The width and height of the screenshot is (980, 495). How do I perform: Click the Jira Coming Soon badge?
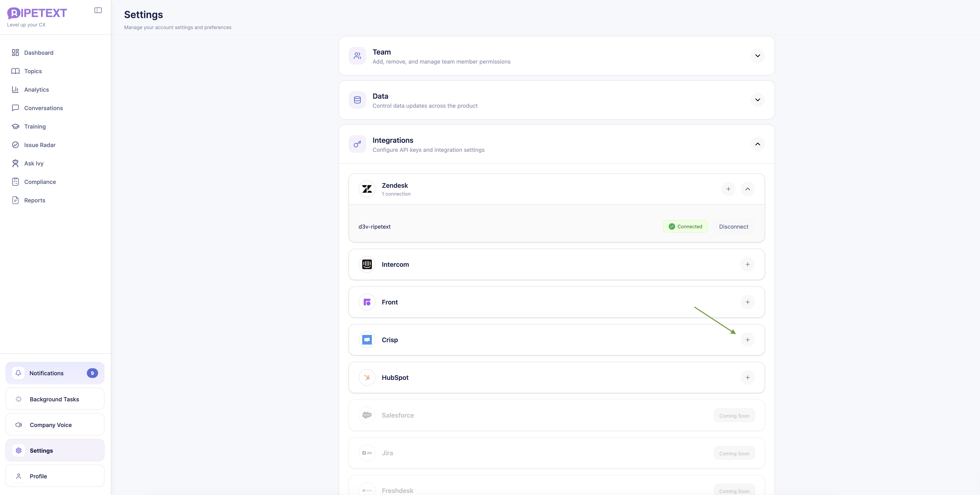[734, 453]
